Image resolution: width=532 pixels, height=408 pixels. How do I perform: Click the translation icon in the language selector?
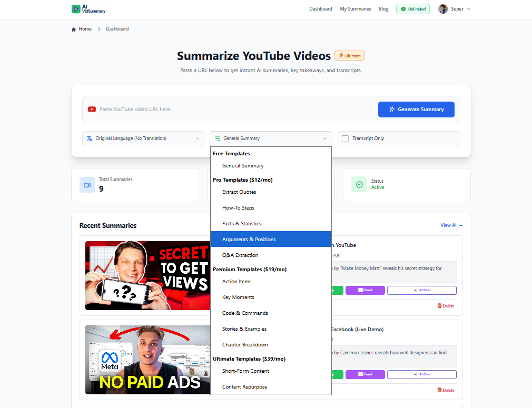tap(91, 138)
